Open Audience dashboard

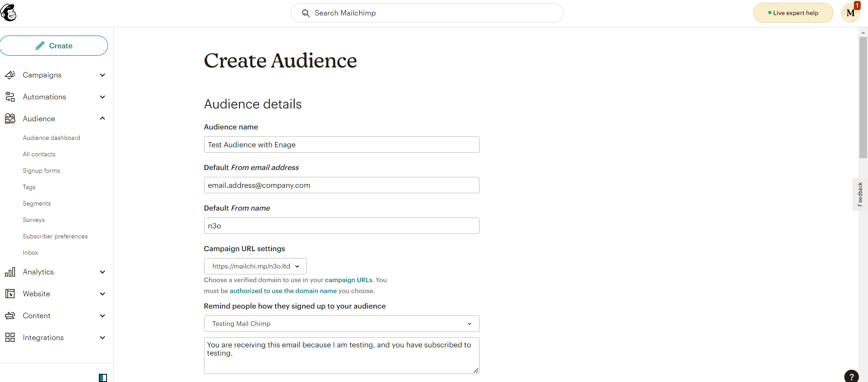click(51, 138)
